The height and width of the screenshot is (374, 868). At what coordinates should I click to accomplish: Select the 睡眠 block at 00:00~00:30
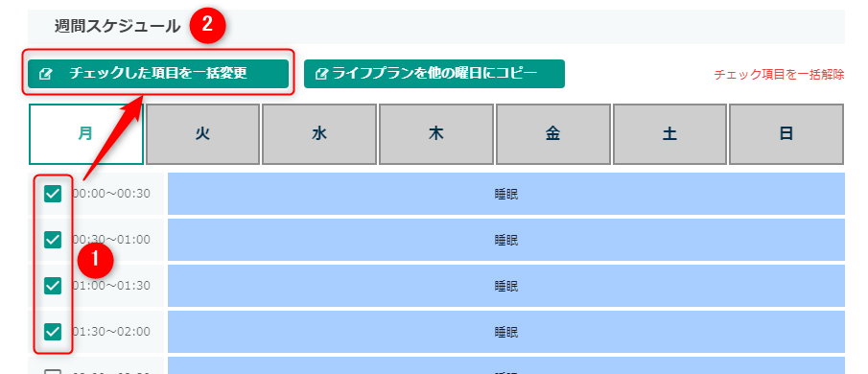click(x=506, y=194)
